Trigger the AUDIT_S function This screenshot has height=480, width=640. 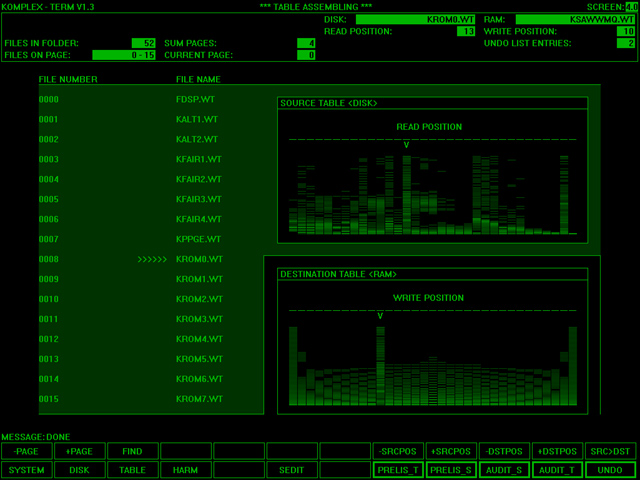click(x=504, y=470)
